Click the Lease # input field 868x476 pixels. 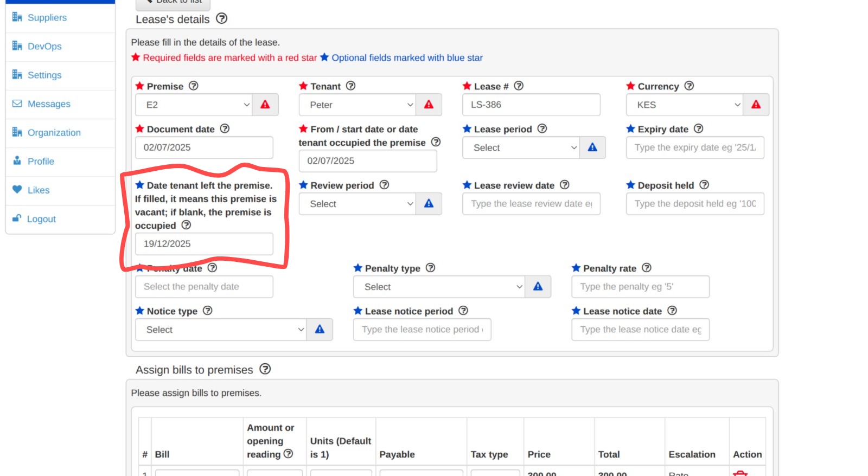(531, 105)
